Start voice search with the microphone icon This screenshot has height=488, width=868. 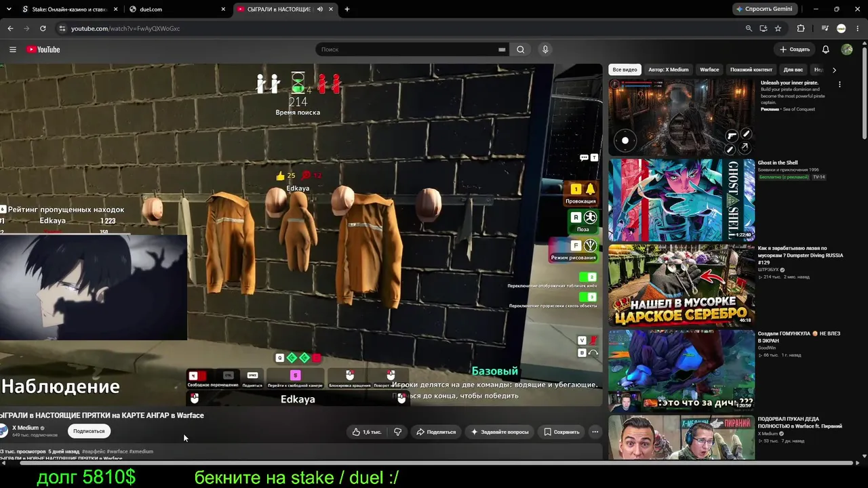(x=545, y=49)
